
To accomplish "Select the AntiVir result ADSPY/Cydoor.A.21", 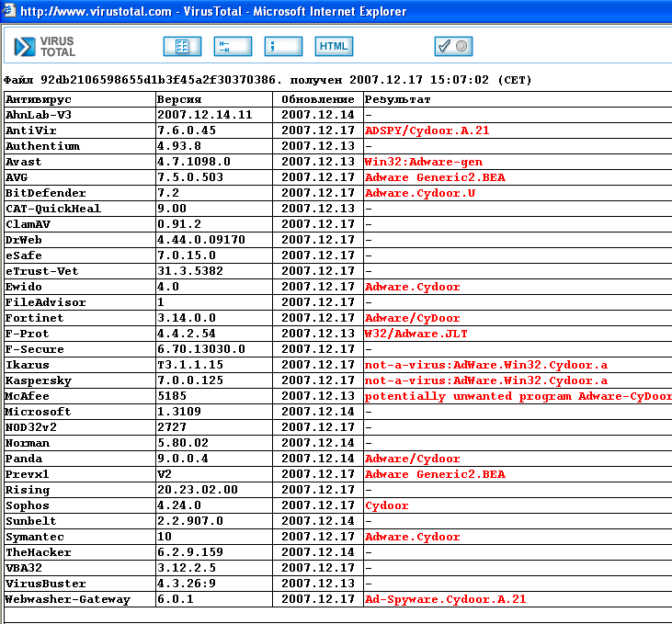I will coord(427,130).
